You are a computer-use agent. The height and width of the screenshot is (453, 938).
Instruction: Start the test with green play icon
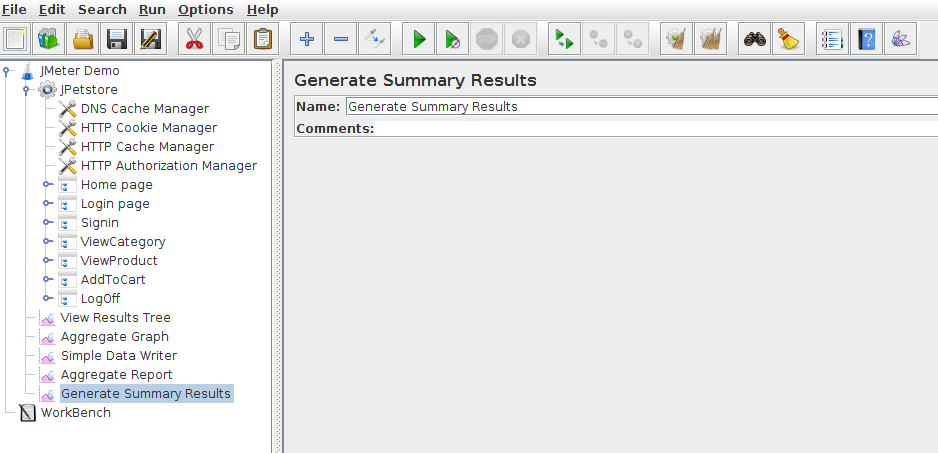[419, 39]
